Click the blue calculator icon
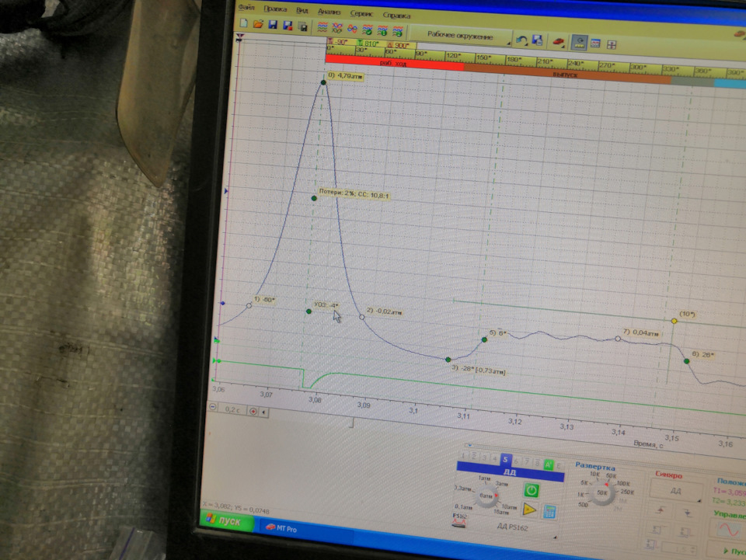This screenshot has width=746, height=560. (x=549, y=512)
